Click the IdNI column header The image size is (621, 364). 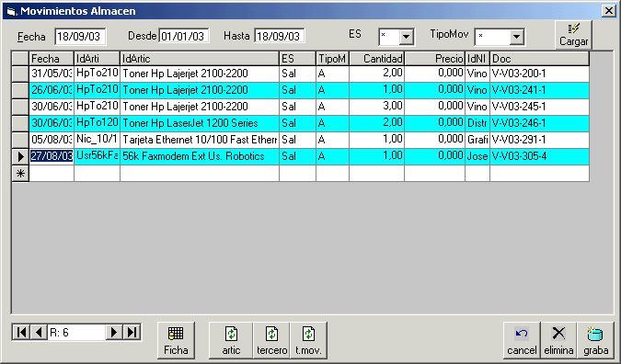(x=477, y=59)
